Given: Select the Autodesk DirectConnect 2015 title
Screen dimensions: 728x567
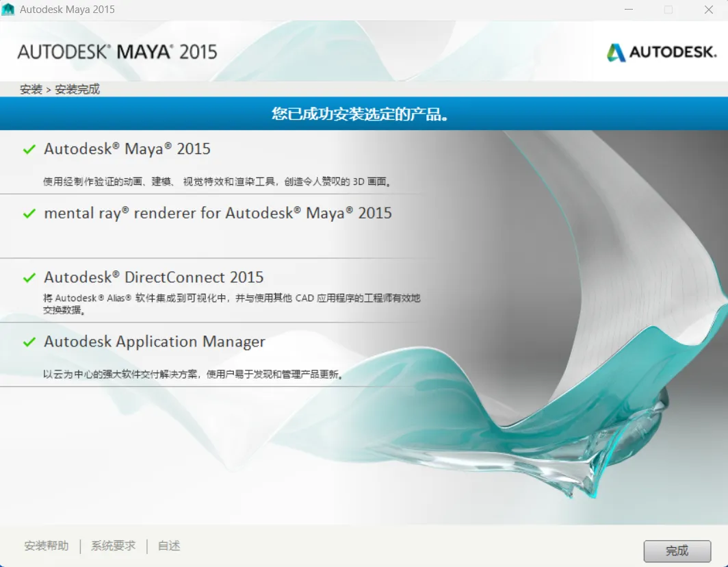Looking at the screenshot, I should [154, 277].
